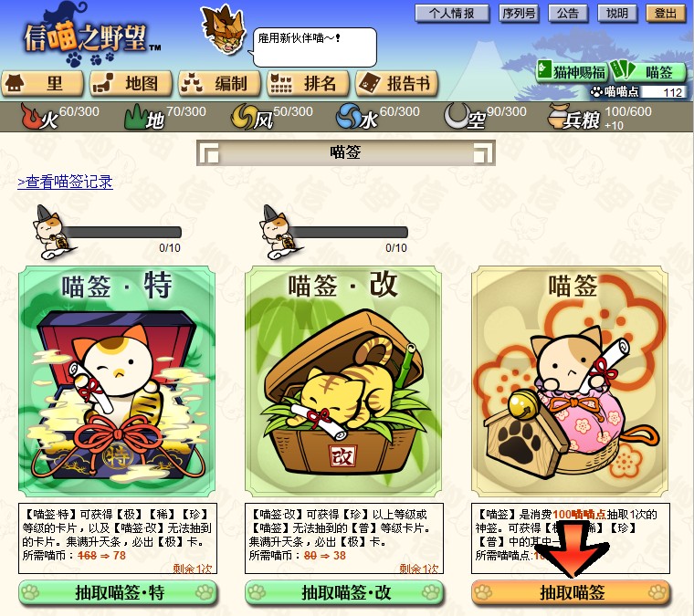Screen dimensions: 694x616
Task: Click the earth (地) resource icon
Action: (135, 117)
